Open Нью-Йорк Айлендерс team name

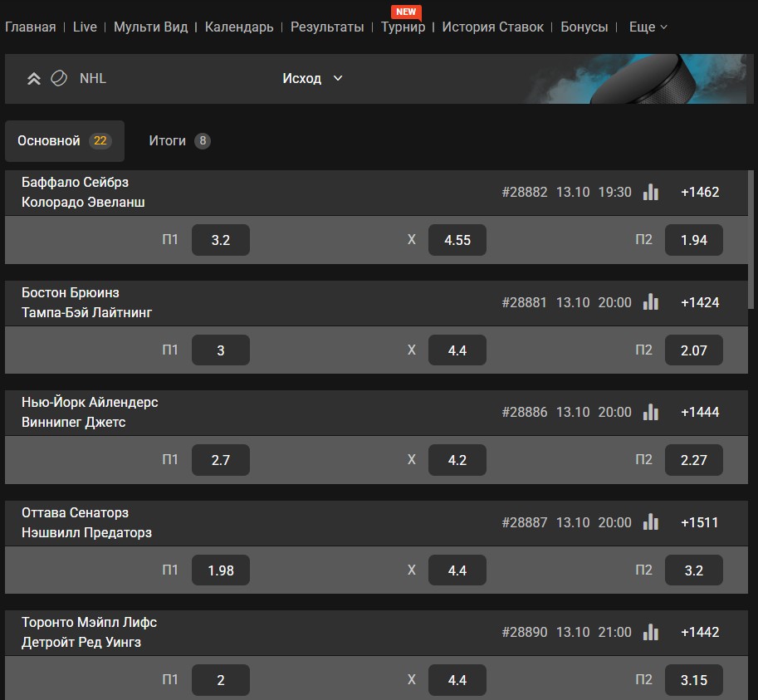point(90,402)
